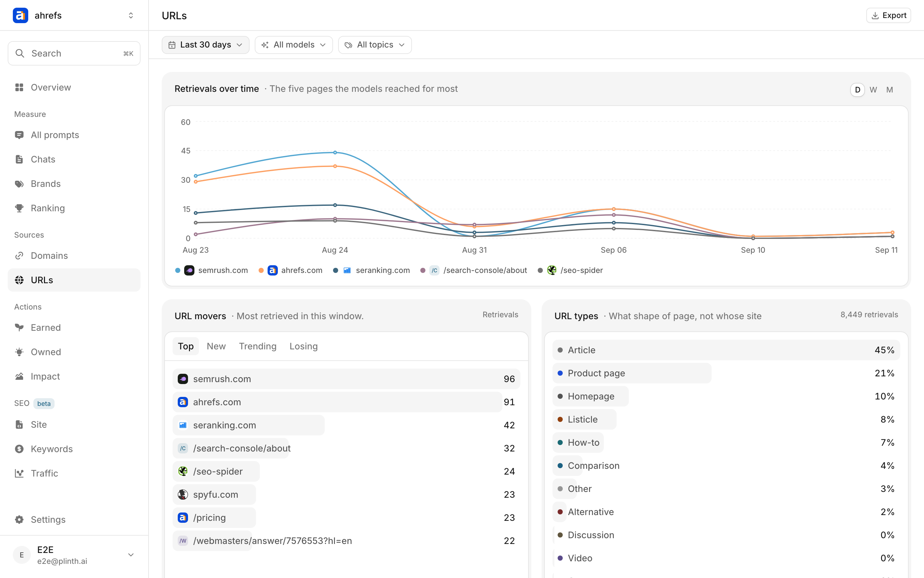The width and height of the screenshot is (924, 578).
Task: Click the Traffic graph icon
Action: [x=19, y=474]
